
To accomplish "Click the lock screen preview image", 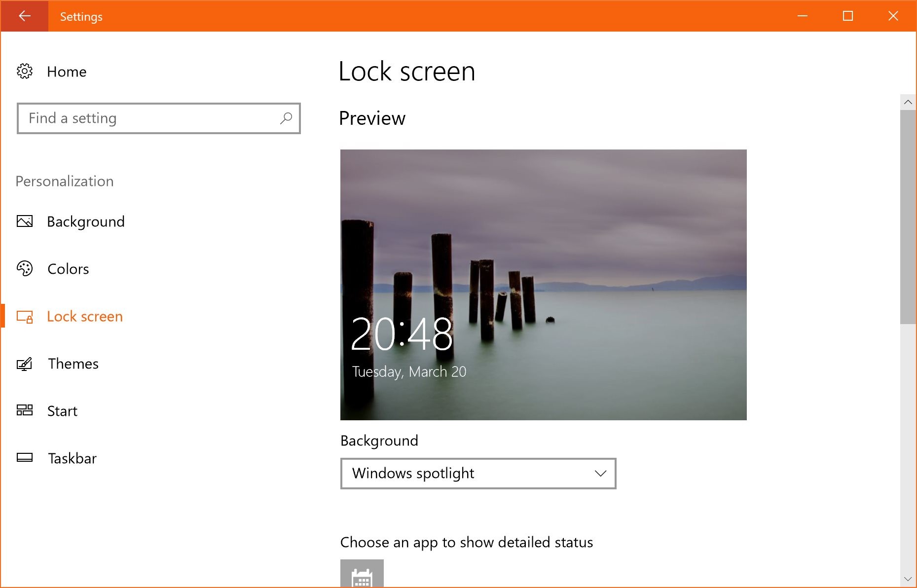I will point(543,284).
